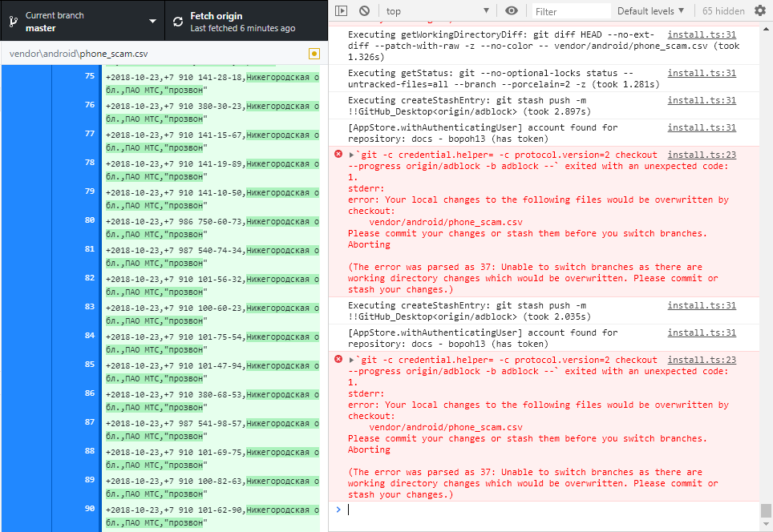Open the topmost install.ts:31 link
This screenshot has width=773, height=532.
(702, 34)
